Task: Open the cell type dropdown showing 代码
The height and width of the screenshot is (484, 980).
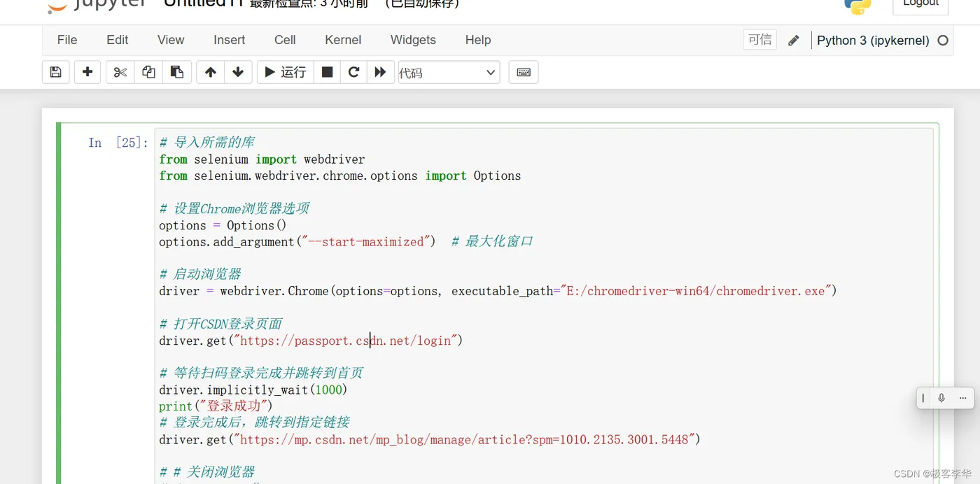Action: 448,72
